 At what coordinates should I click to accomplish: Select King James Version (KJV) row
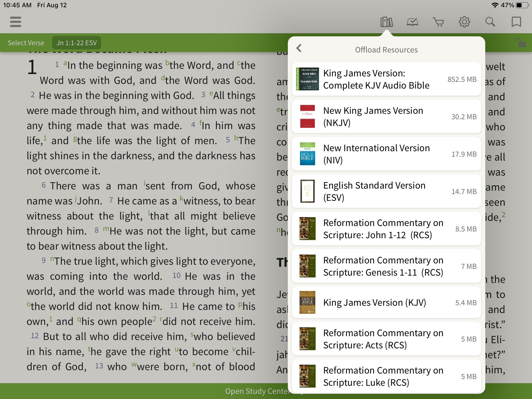[387, 303]
